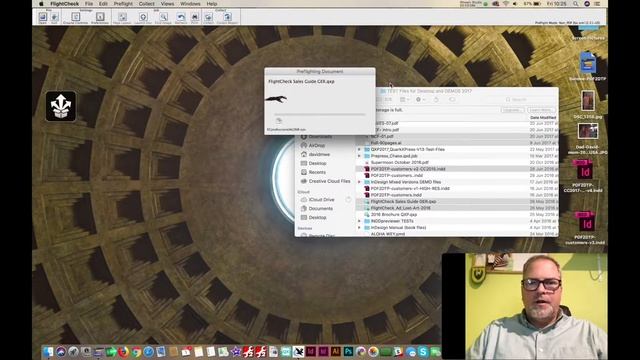This screenshot has width=640, height=360.
Task: Select PDF2DTP-customers-v2-CC2015.indd file row
Action: [x=457, y=169]
